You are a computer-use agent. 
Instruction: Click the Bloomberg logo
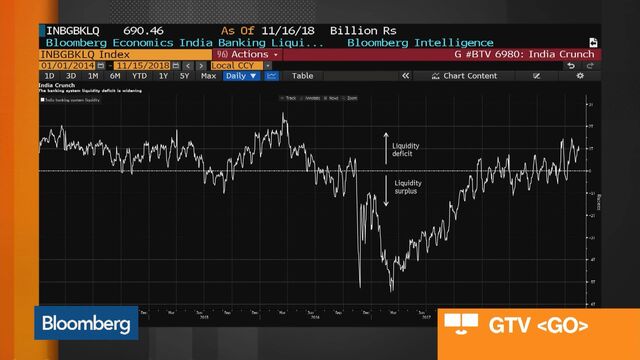point(86,323)
